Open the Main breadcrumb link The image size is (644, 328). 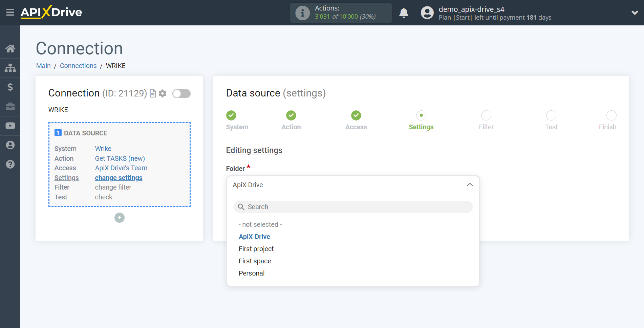(x=43, y=66)
